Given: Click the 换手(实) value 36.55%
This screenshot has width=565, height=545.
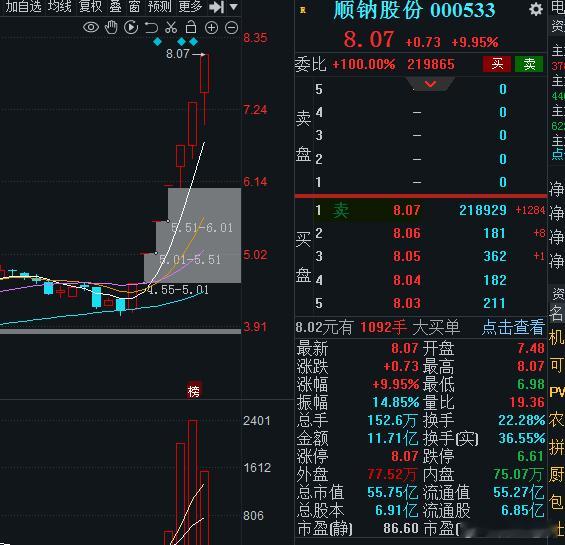Looking at the screenshot, I should pyautogui.click(x=521, y=438).
